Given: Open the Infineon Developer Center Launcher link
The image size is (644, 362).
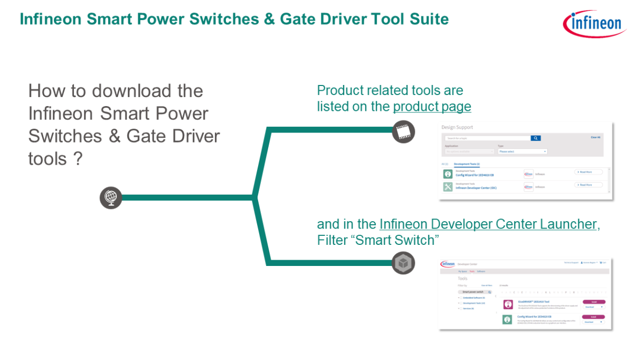Looking at the screenshot, I should tap(488, 224).
